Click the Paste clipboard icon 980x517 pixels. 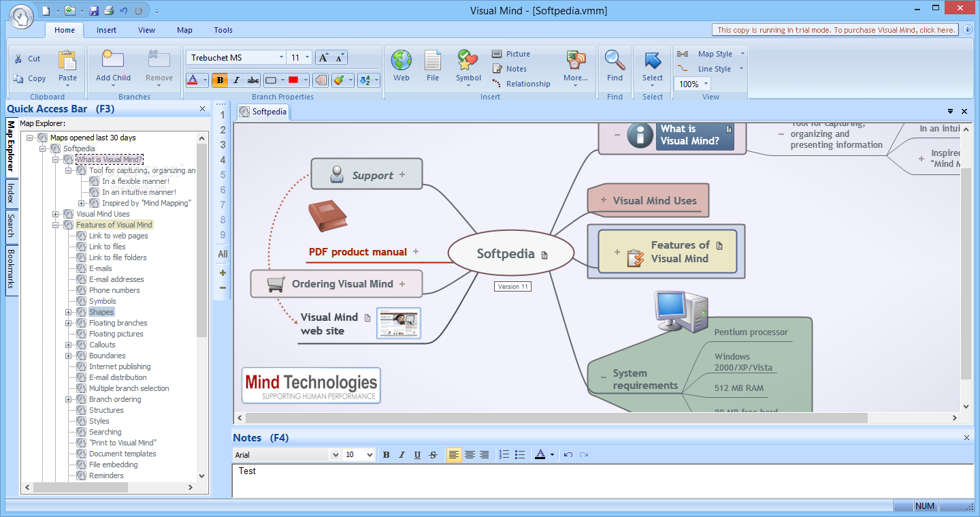pos(67,61)
